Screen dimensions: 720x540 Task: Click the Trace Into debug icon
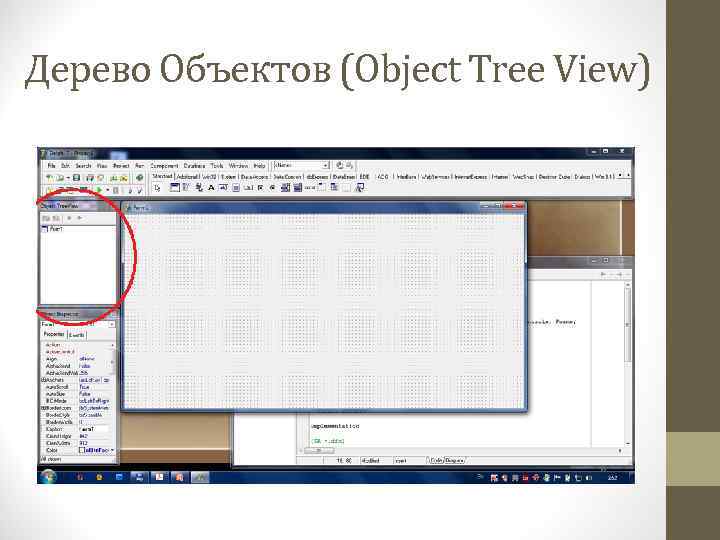tap(130, 190)
